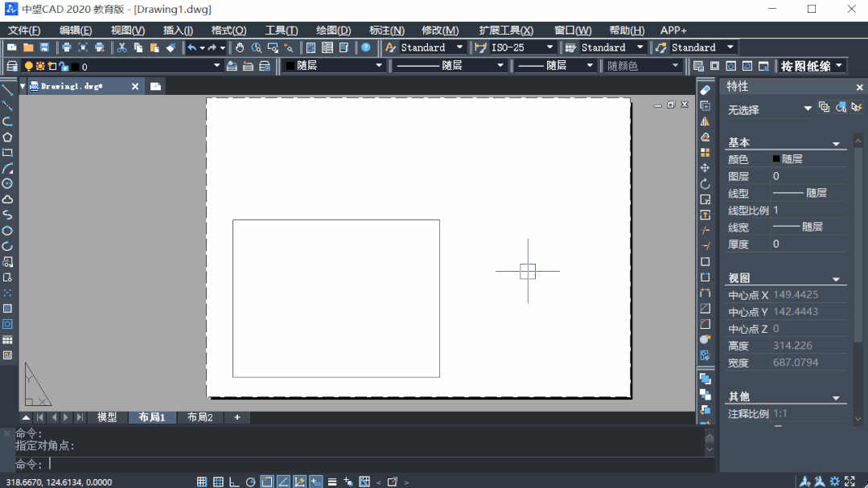Add a new layout with plus button
868x488 pixels.
point(237,417)
